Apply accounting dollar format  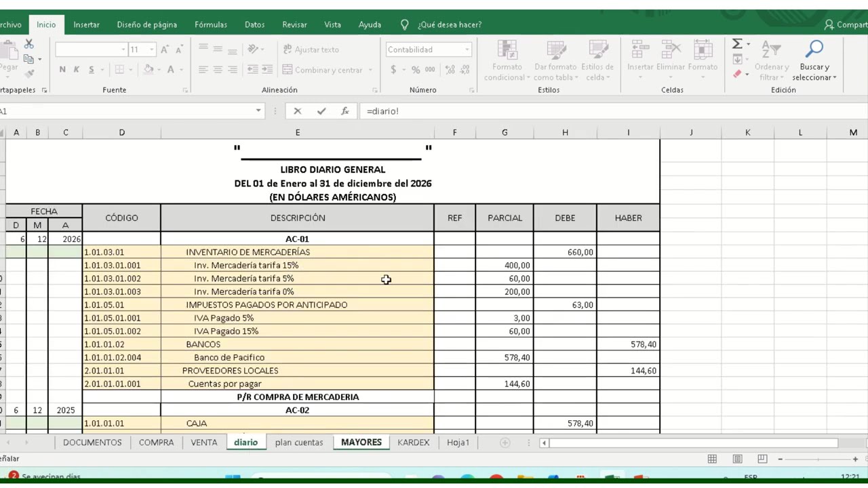(x=393, y=70)
